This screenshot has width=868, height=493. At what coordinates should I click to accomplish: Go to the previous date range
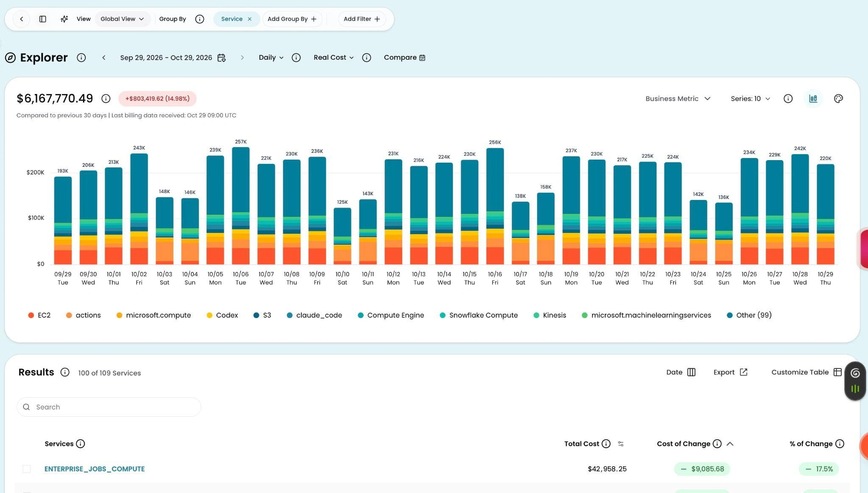(x=104, y=58)
